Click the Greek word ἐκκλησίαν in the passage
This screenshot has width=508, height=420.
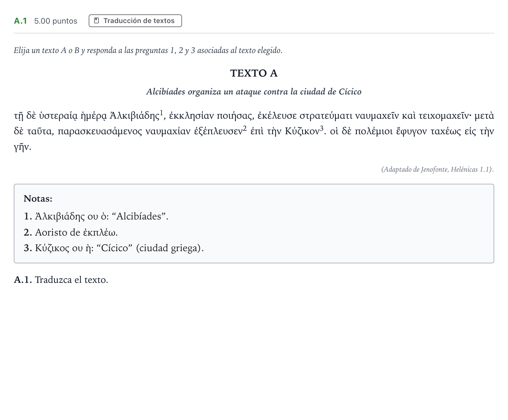192,116
